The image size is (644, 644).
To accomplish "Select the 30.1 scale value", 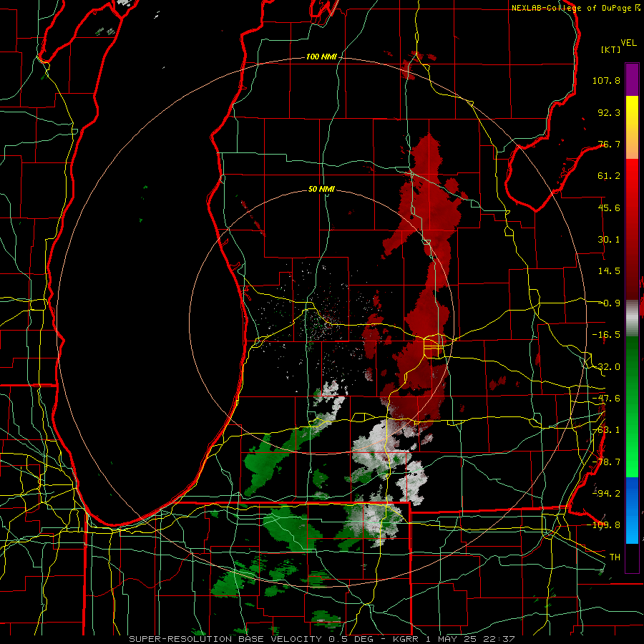I will 609,240.
